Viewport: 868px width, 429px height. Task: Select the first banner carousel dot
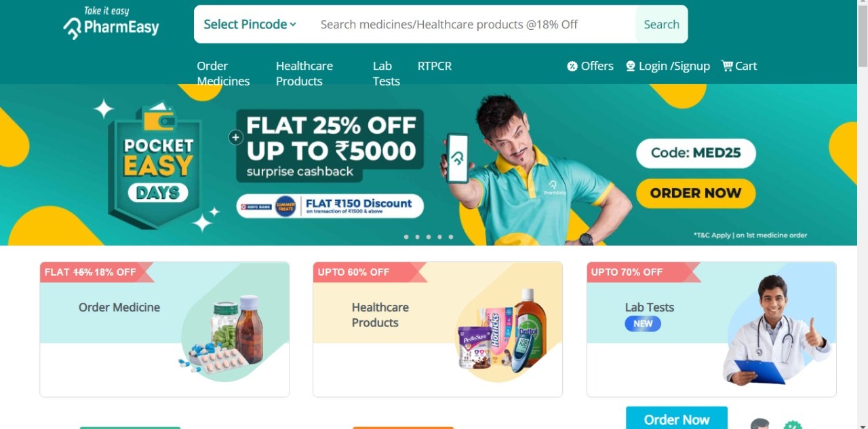point(406,237)
